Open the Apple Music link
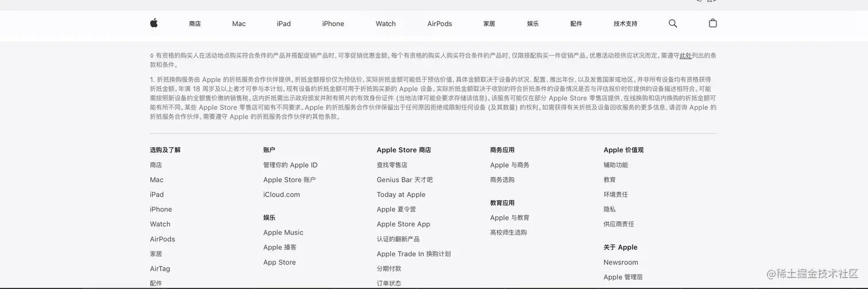This screenshot has width=868, height=289. (284, 233)
